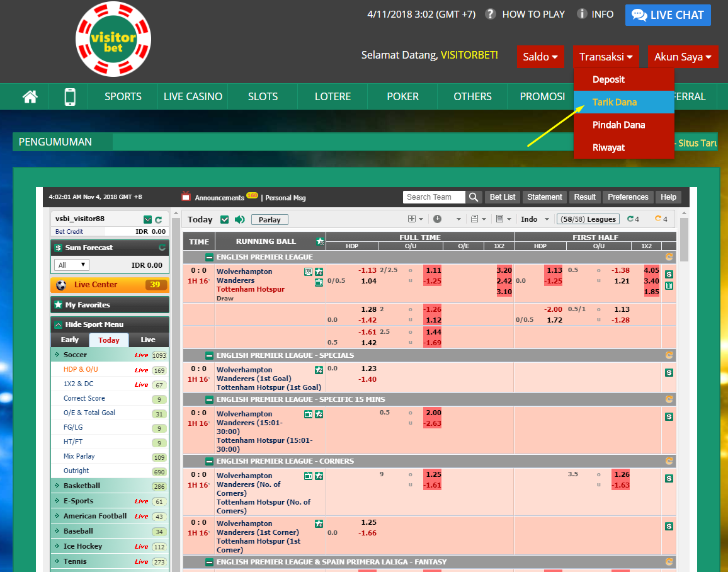
Task: Collapse English Premier League - Corners section
Action: click(209, 462)
